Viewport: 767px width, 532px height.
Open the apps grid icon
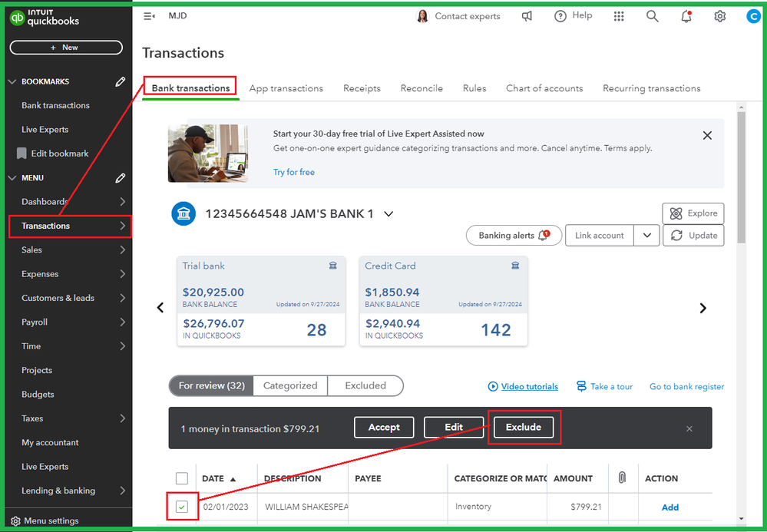click(x=619, y=16)
